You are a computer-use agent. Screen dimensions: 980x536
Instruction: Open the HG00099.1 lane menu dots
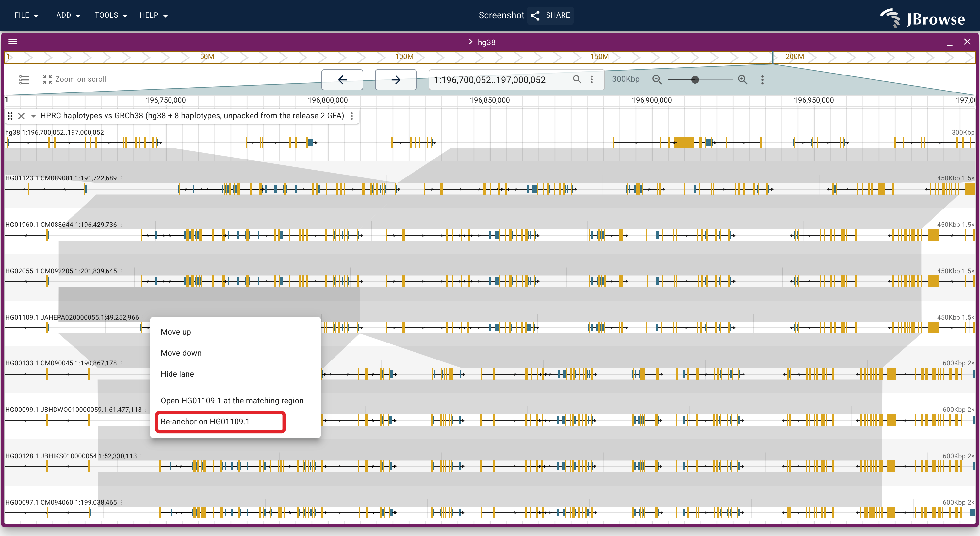click(x=146, y=410)
